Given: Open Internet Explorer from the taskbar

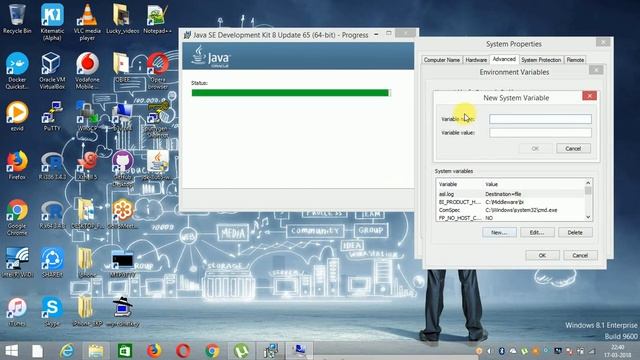Looking at the screenshot, I should coord(67,351).
